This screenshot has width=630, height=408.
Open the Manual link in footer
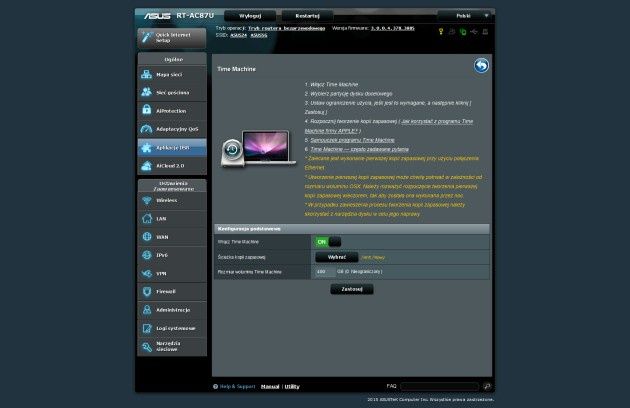click(x=270, y=386)
